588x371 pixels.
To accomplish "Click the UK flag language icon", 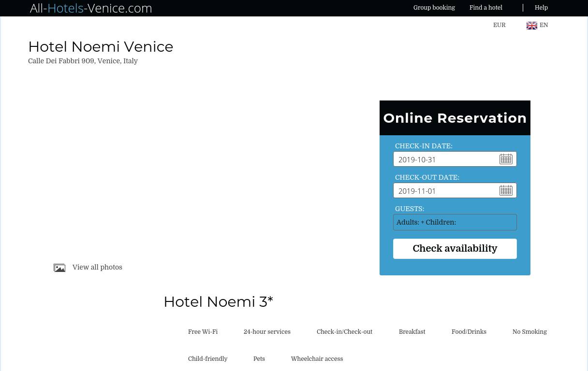I will [x=531, y=25].
